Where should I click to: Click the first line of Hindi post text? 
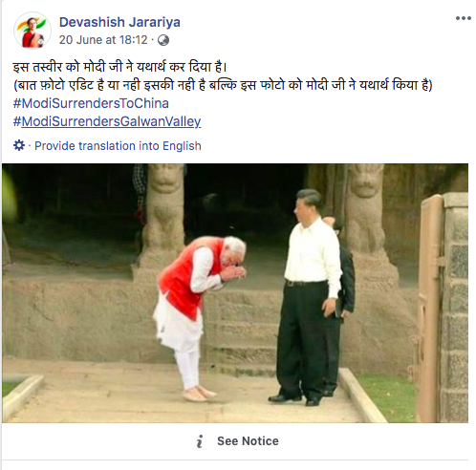point(119,67)
